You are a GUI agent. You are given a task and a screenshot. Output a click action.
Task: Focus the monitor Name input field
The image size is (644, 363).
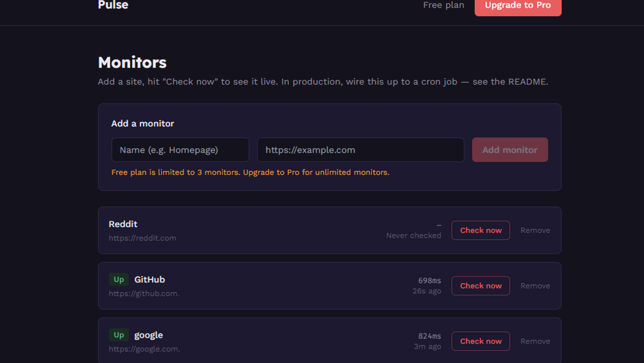tap(180, 150)
